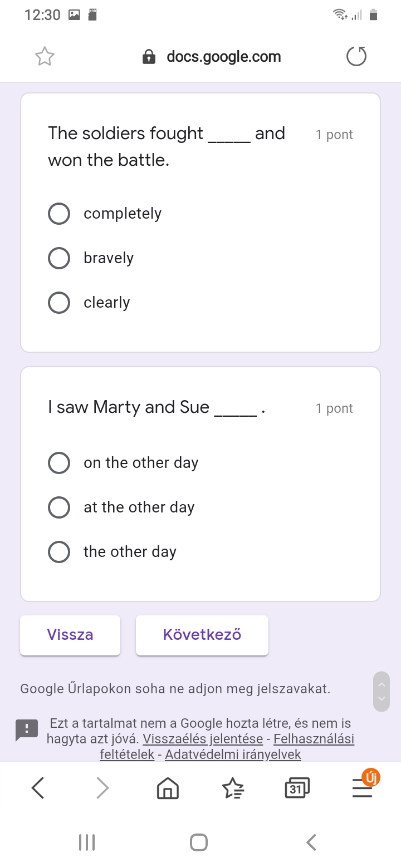
Task: Tap the browser back arrow
Action: tap(38, 788)
